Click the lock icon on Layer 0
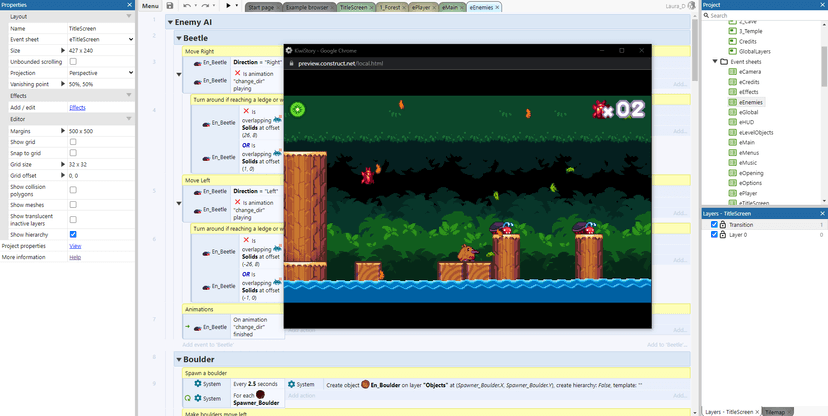 pos(723,234)
